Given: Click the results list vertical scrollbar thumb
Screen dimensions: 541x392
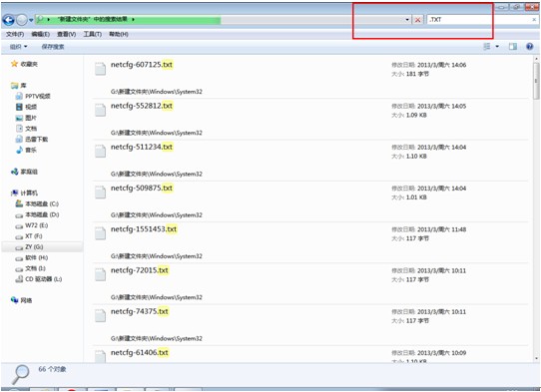Looking at the screenshot, I should (x=536, y=81).
